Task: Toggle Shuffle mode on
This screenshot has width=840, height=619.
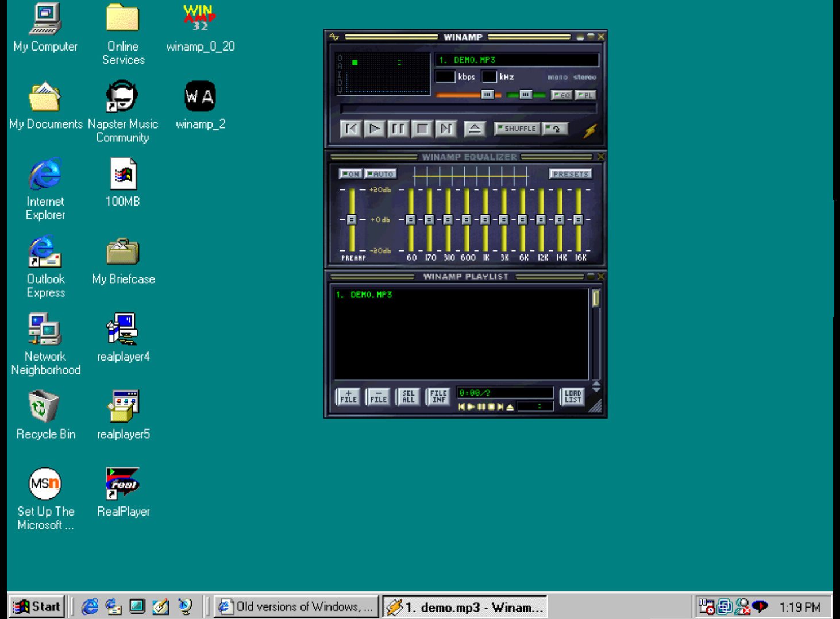Action: (x=516, y=129)
